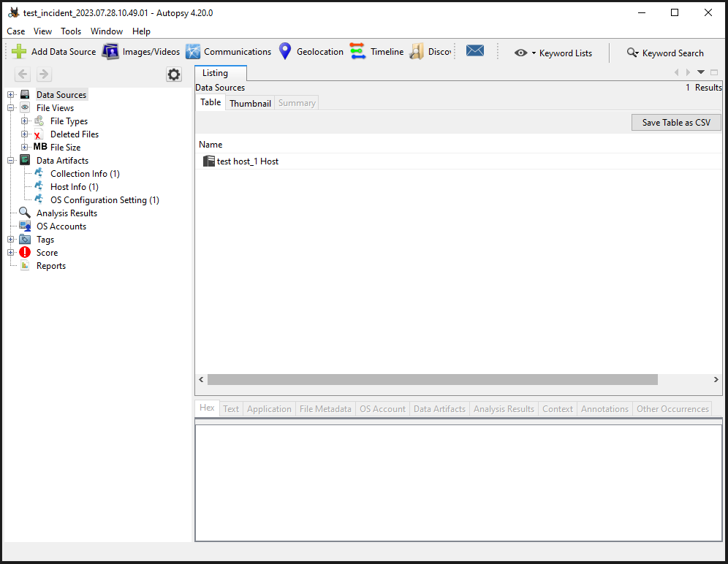Click the scroll left arrow in results table
728x564 pixels.
(201, 380)
